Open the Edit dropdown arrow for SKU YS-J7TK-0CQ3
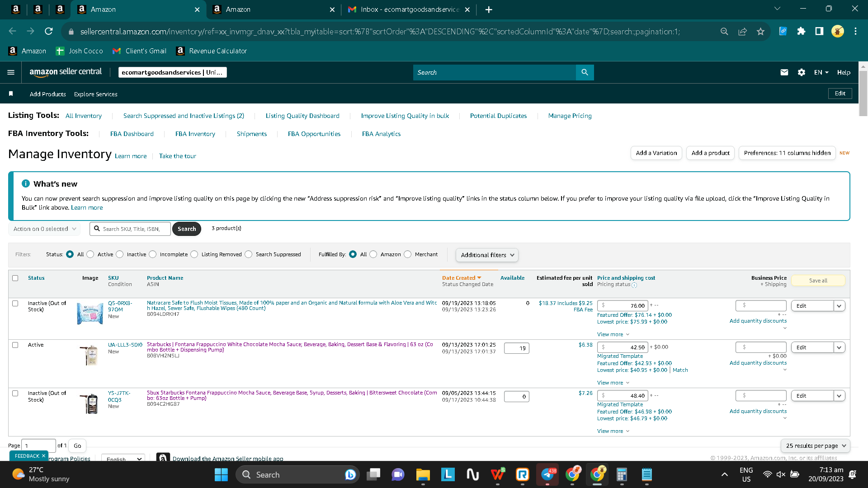The height and width of the screenshot is (488, 868). [839, 396]
